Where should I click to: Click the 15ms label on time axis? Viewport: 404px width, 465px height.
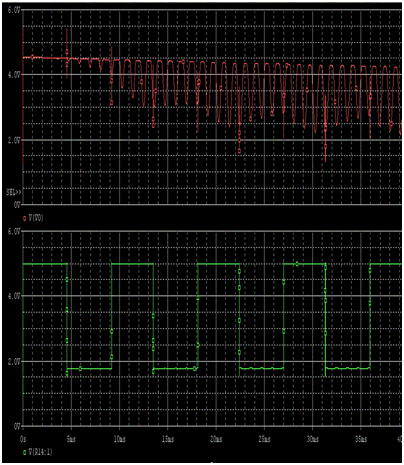click(168, 439)
